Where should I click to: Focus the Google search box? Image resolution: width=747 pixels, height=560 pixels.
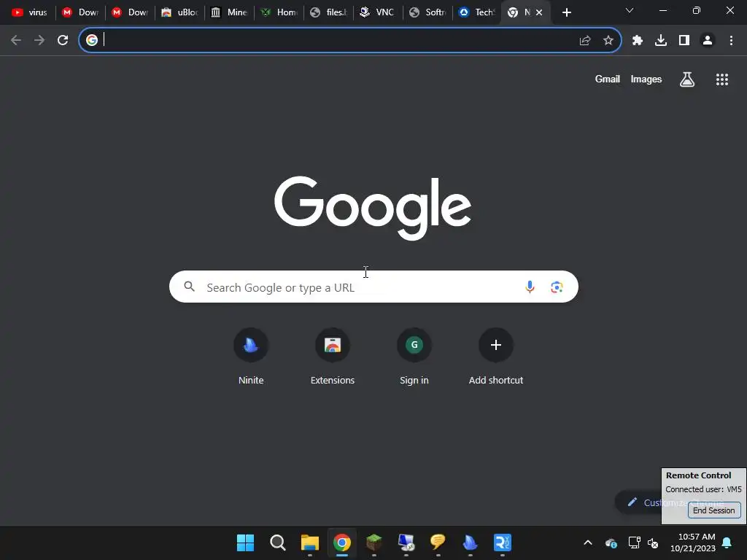click(x=373, y=287)
